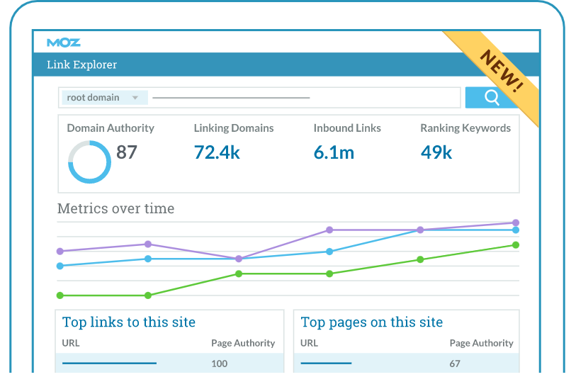This screenshot has height=377, width=588.
Task: Click the URL link in the row showing 67
Action: click(x=326, y=363)
